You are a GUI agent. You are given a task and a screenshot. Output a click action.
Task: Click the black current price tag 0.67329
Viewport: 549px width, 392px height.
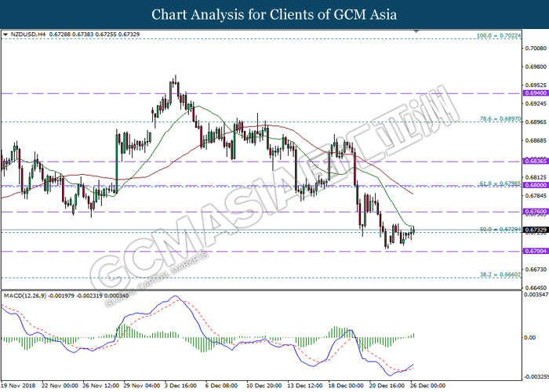click(536, 230)
